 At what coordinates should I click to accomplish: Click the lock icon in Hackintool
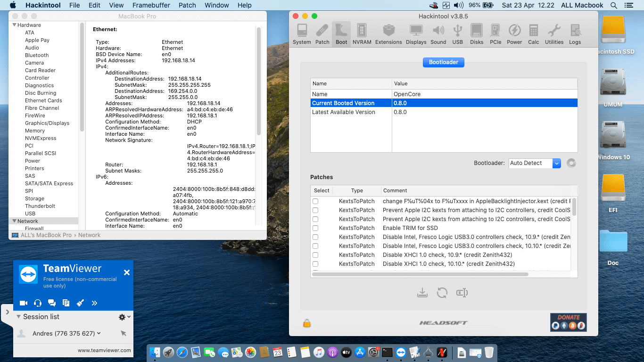point(307,323)
